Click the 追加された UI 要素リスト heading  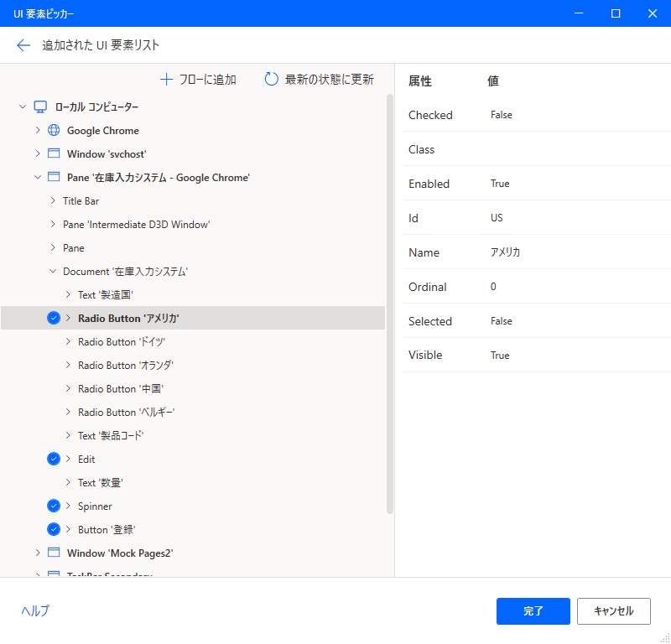point(101,45)
